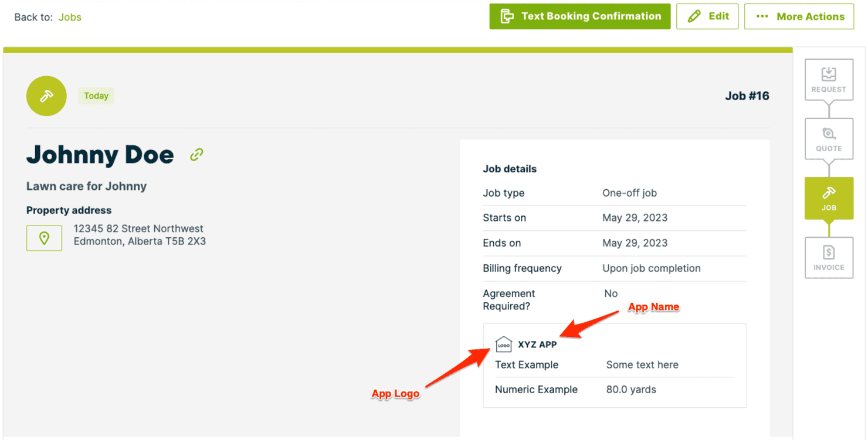Viewport: 868px width, 440px height.
Task: Click the property address map pin icon
Action: coord(44,238)
